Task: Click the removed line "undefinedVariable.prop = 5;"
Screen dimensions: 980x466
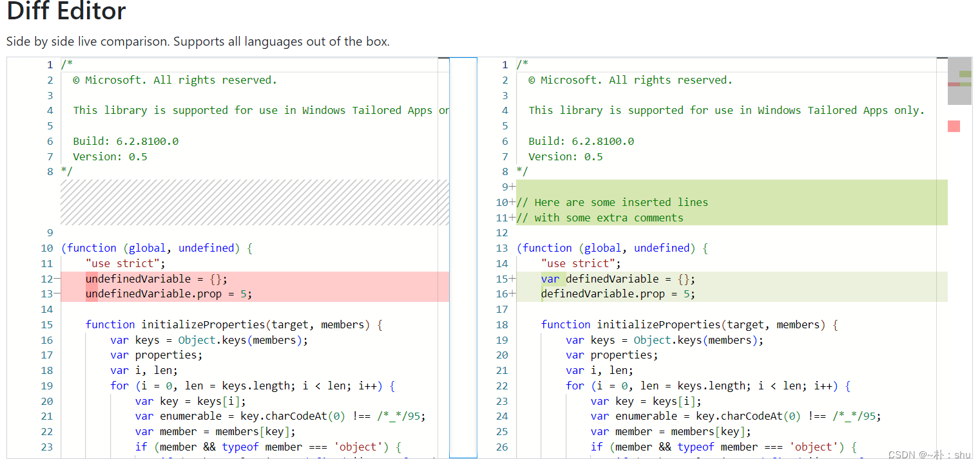Action: (169, 294)
